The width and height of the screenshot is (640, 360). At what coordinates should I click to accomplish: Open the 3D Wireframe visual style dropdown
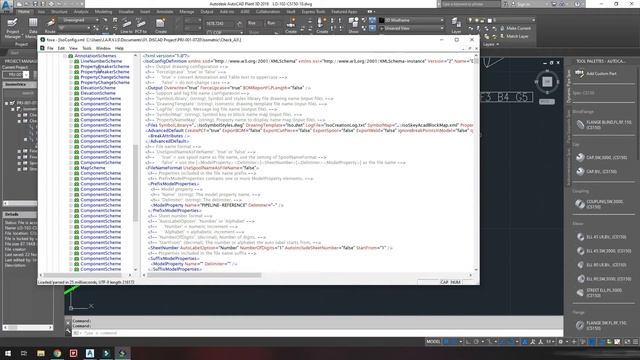pyautogui.click(x=442, y=20)
